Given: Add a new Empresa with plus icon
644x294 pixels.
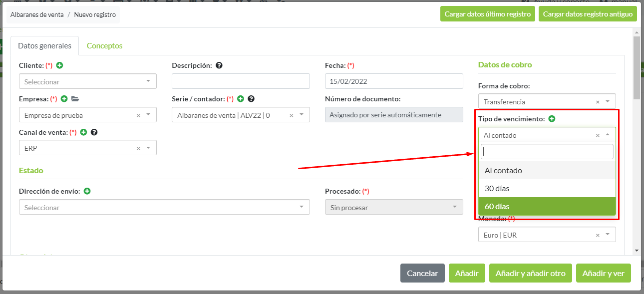Looking at the screenshot, I should pyautogui.click(x=64, y=99).
